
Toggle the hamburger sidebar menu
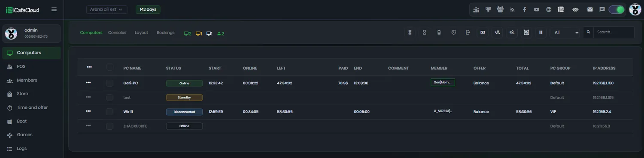point(54,9)
